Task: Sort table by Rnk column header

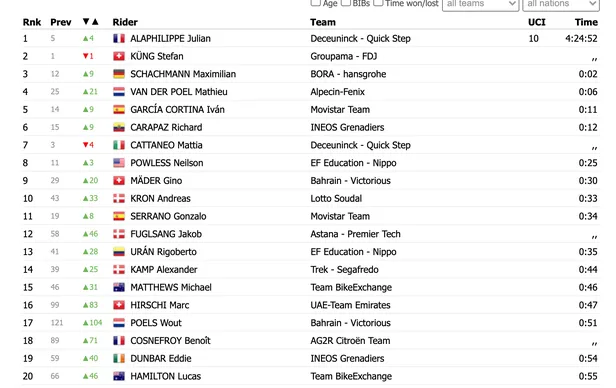Action: pyautogui.click(x=32, y=22)
